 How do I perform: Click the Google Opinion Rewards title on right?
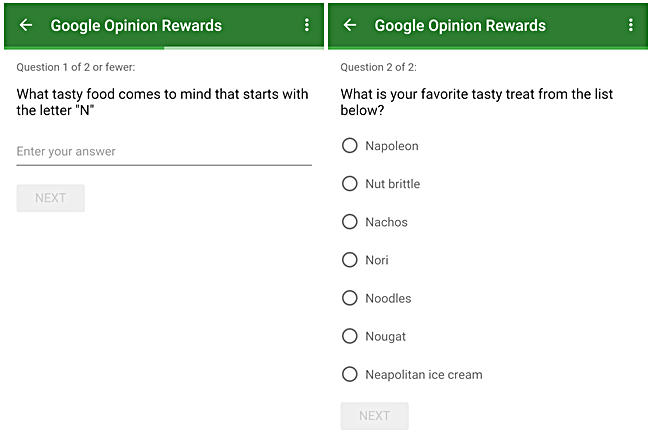[x=460, y=26]
